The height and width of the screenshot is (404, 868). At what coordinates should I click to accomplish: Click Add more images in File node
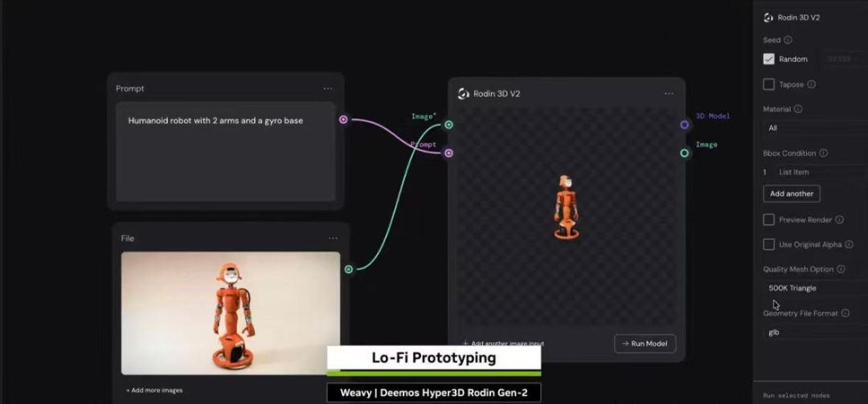(154, 390)
